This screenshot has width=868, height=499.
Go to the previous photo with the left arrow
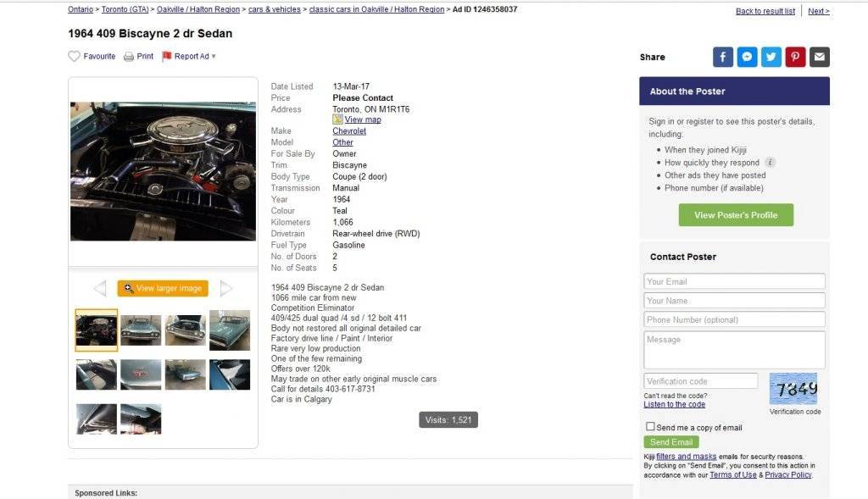(100, 288)
